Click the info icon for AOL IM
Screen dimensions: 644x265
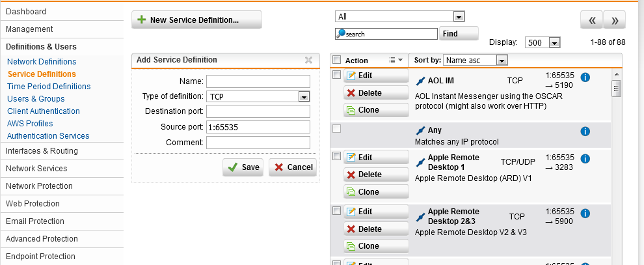coord(584,77)
